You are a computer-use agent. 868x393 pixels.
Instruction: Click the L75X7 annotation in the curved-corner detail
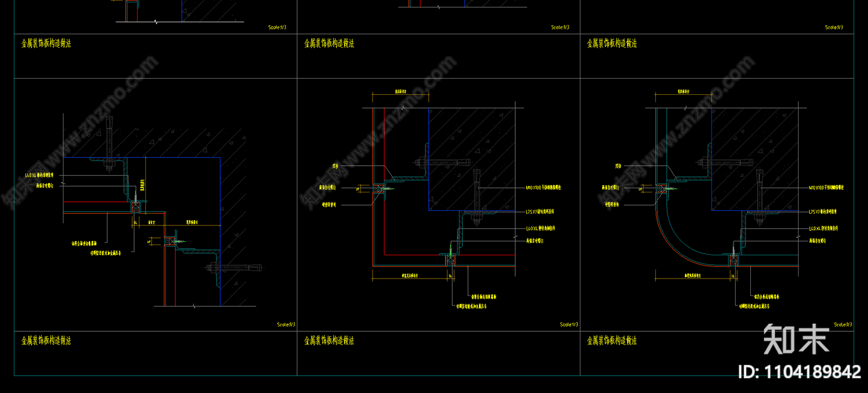coord(823,212)
